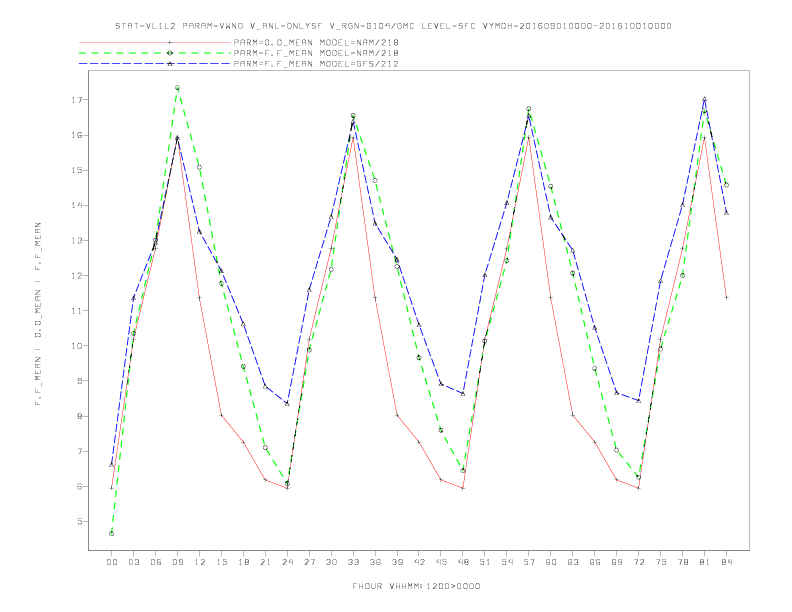Click the x-axis tick label 57
The width and height of the screenshot is (792, 612).
(x=529, y=562)
